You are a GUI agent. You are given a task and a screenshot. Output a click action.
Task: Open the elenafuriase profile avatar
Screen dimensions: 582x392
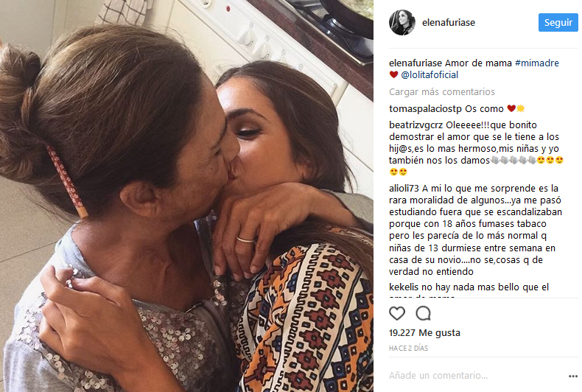[x=402, y=23]
